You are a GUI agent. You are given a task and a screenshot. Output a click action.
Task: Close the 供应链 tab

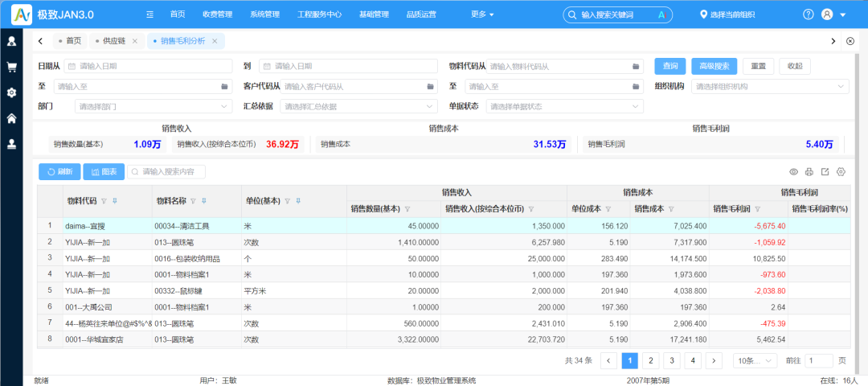(134, 41)
